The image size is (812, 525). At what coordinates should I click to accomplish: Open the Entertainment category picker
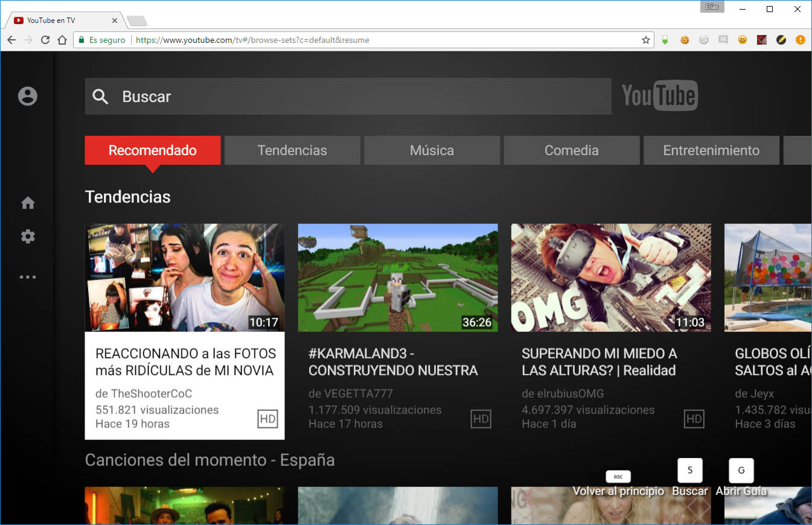[711, 150]
